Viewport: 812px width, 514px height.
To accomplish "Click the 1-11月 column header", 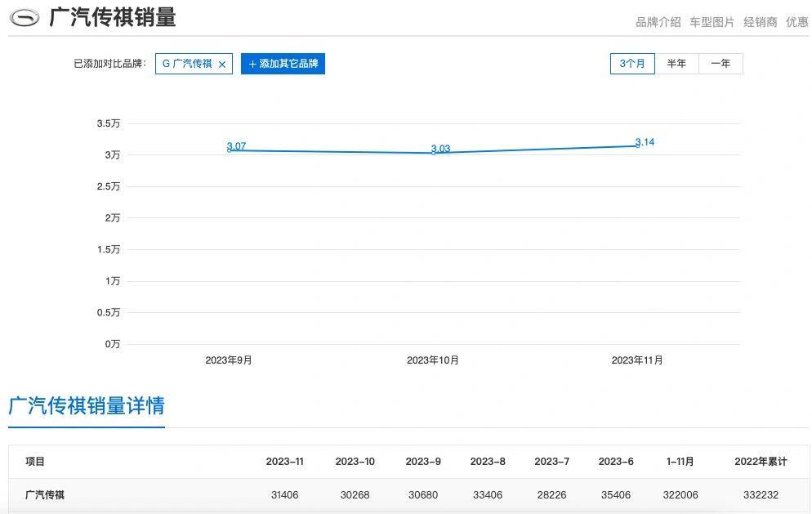I will click(x=679, y=462).
